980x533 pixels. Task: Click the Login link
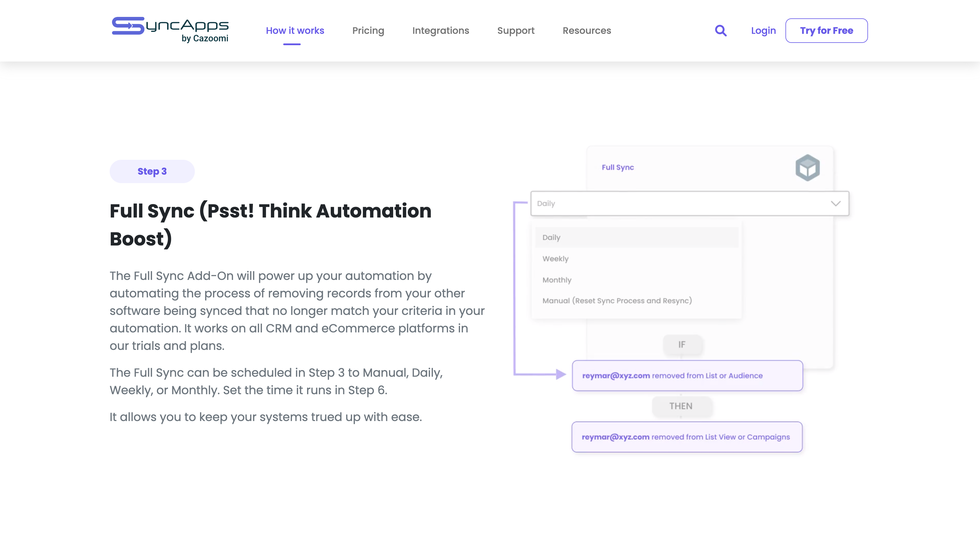763,30
